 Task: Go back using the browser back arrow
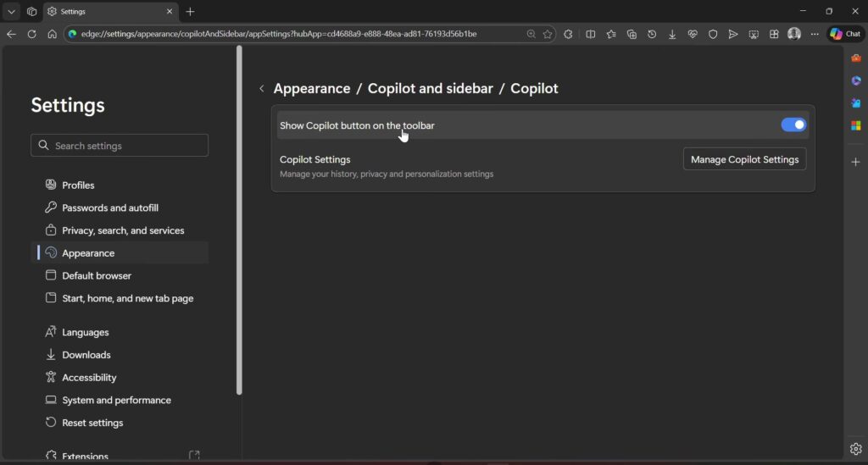click(11, 34)
